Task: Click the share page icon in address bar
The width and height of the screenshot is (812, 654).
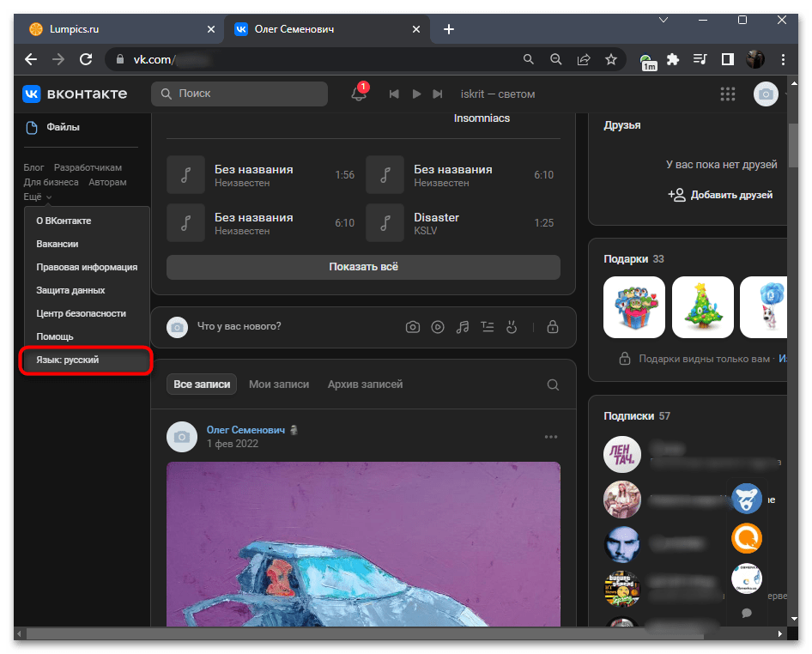Action: 584,59
